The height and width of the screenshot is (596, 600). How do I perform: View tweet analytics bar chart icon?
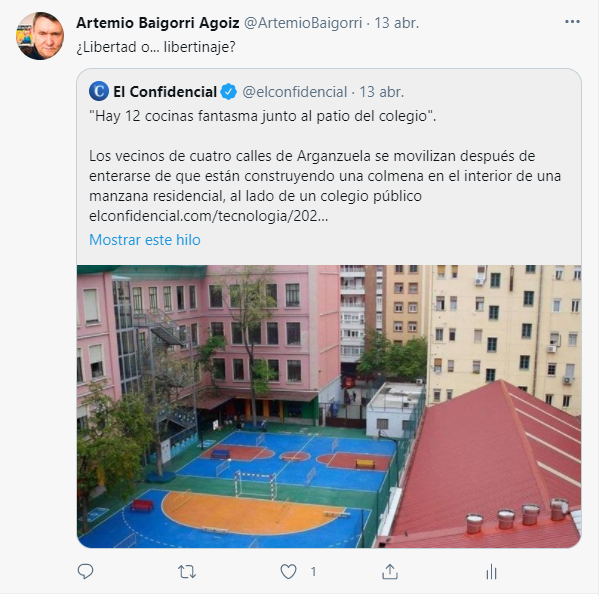(491, 572)
